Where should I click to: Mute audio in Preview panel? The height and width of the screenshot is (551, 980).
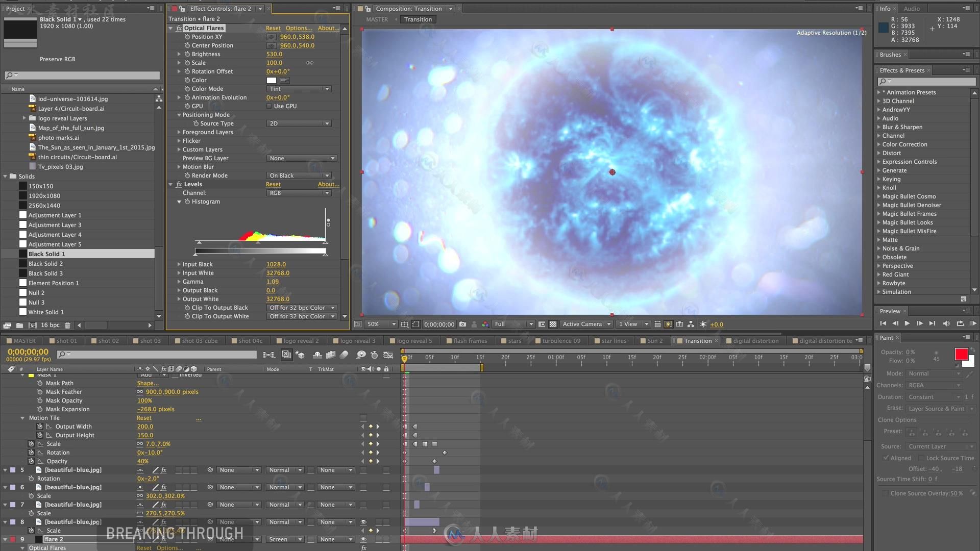pyautogui.click(x=946, y=323)
